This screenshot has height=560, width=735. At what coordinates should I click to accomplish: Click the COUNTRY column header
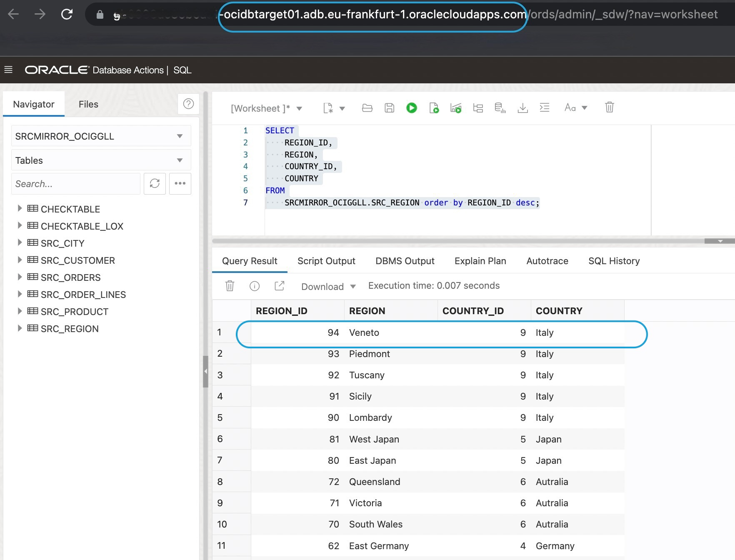point(577,311)
